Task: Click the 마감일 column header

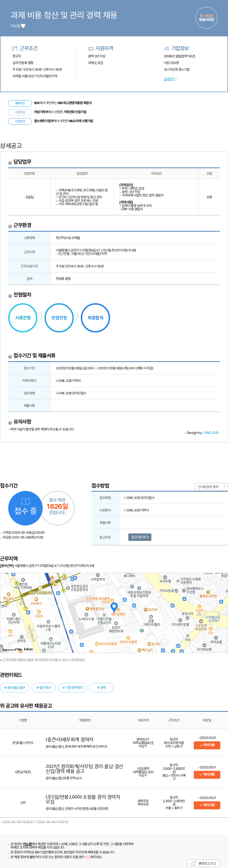Action: (207, 720)
